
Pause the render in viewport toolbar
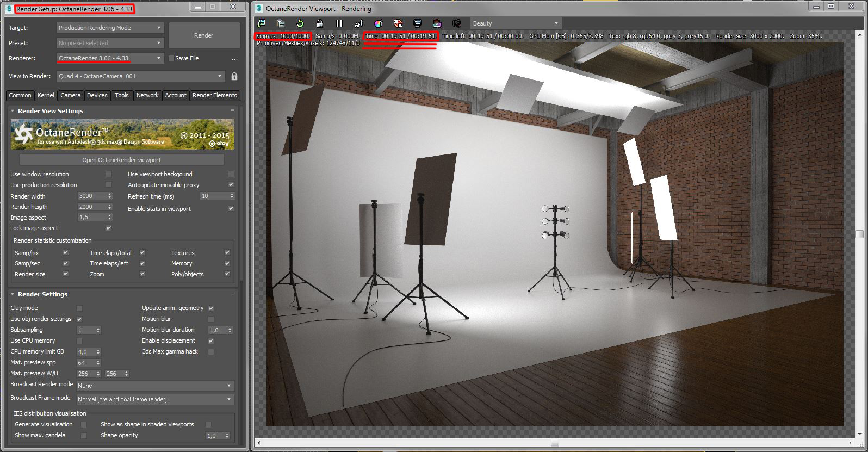339,23
